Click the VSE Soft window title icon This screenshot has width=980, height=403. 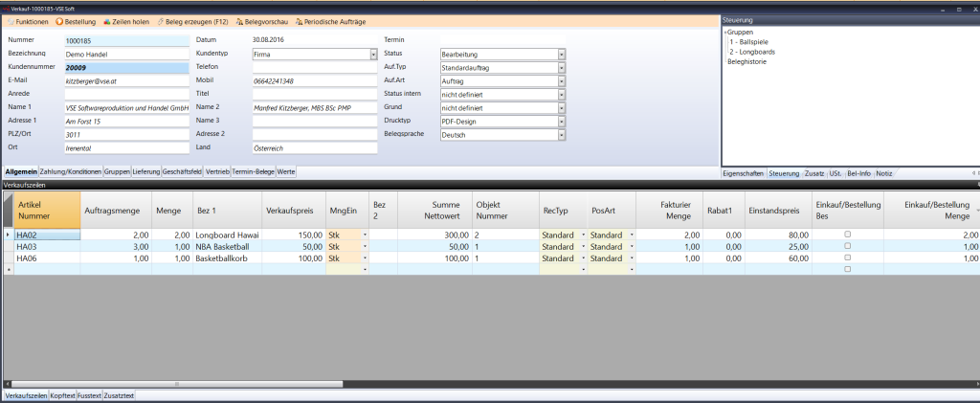6,6
